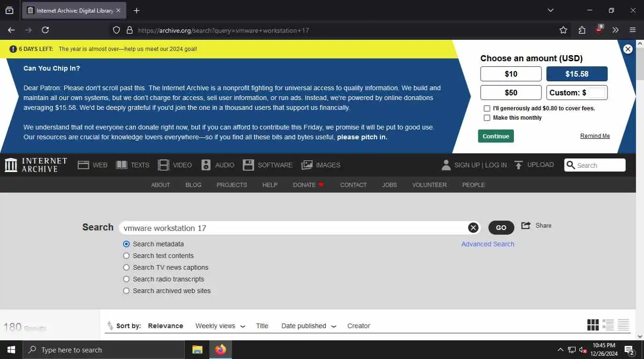Click the Share arrow icon

[x=526, y=225]
